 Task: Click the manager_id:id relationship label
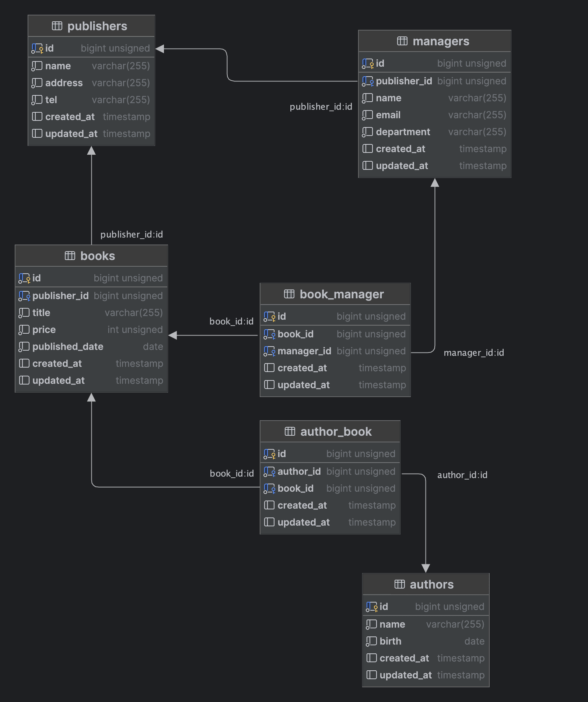tap(473, 353)
